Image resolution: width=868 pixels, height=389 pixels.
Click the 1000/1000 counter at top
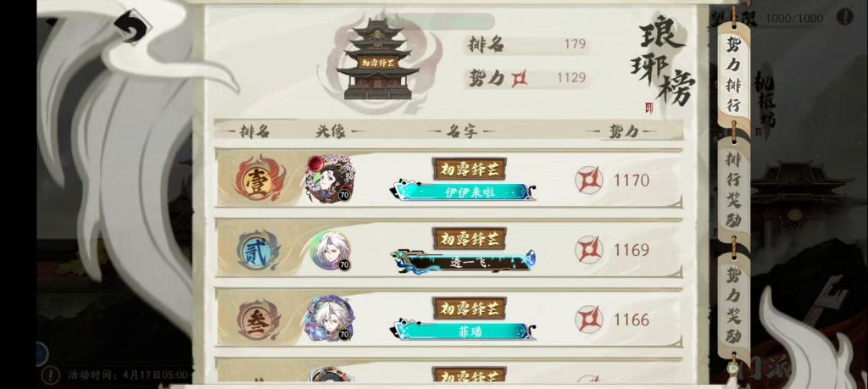[794, 18]
